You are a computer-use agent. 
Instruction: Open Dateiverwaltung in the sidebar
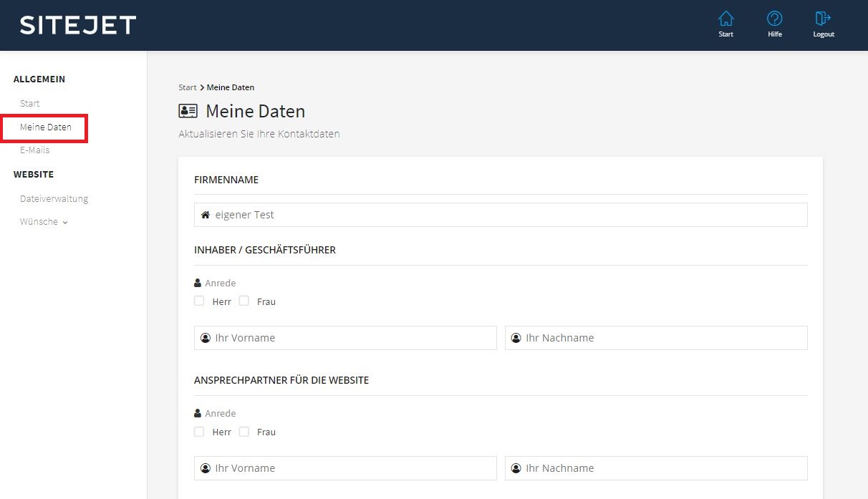[54, 199]
